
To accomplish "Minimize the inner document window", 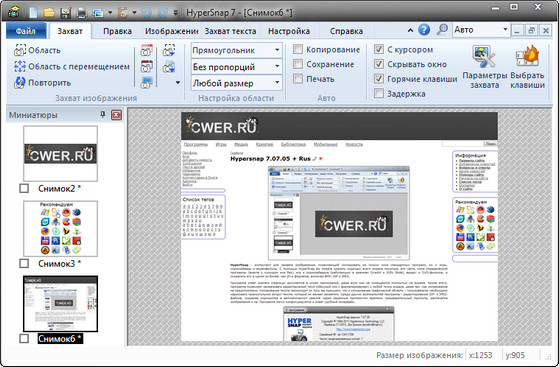I will [517, 31].
